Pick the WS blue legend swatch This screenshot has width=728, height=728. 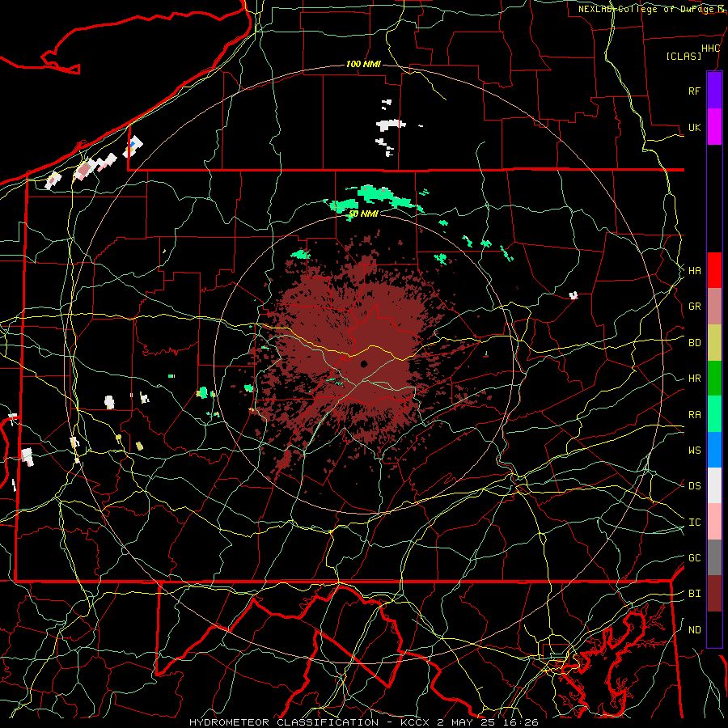[714, 450]
